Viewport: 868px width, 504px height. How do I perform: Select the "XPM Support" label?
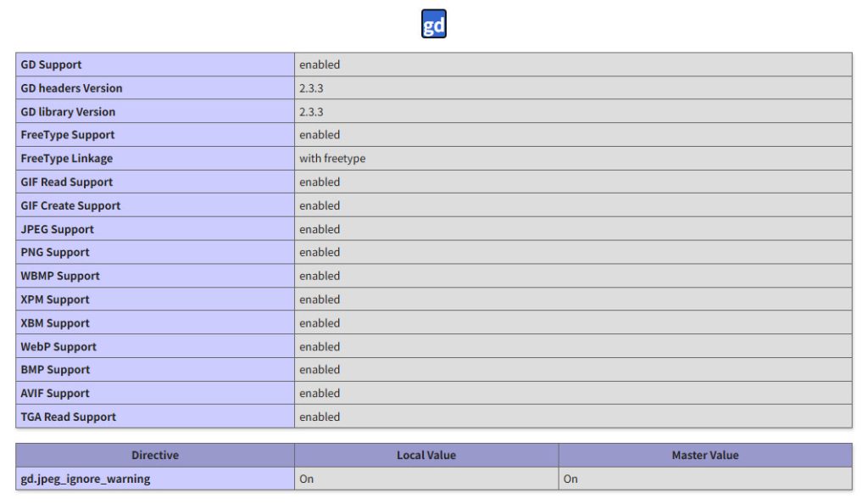click(x=55, y=300)
